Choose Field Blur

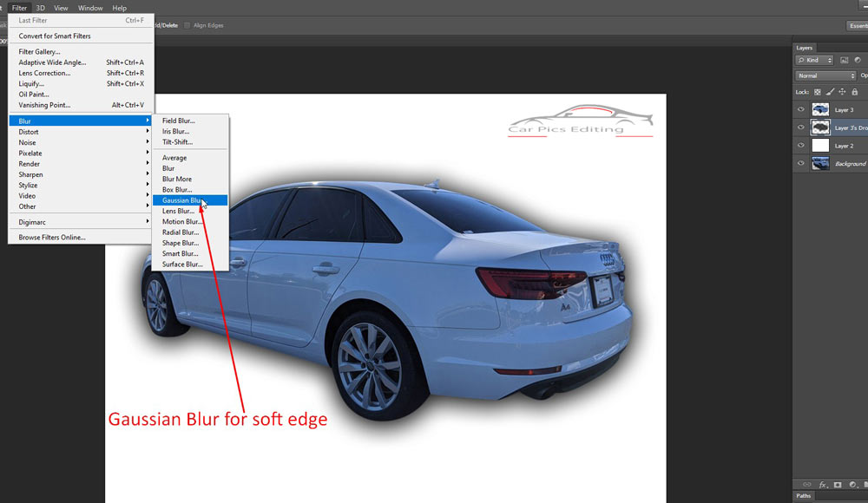pos(190,121)
